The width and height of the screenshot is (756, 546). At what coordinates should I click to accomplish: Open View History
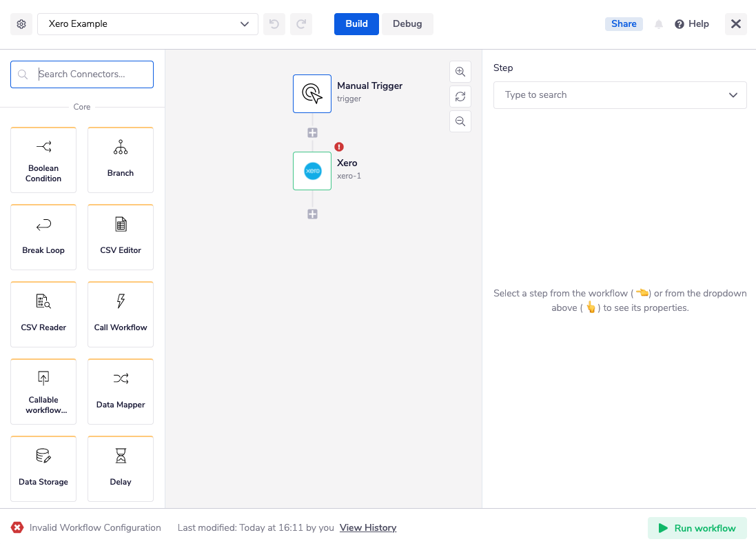coord(367,527)
